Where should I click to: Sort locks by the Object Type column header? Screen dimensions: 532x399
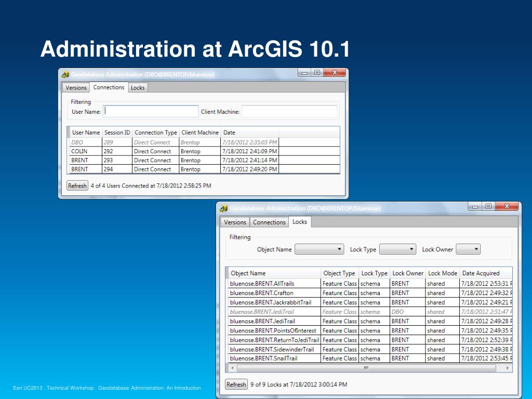pos(339,273)
